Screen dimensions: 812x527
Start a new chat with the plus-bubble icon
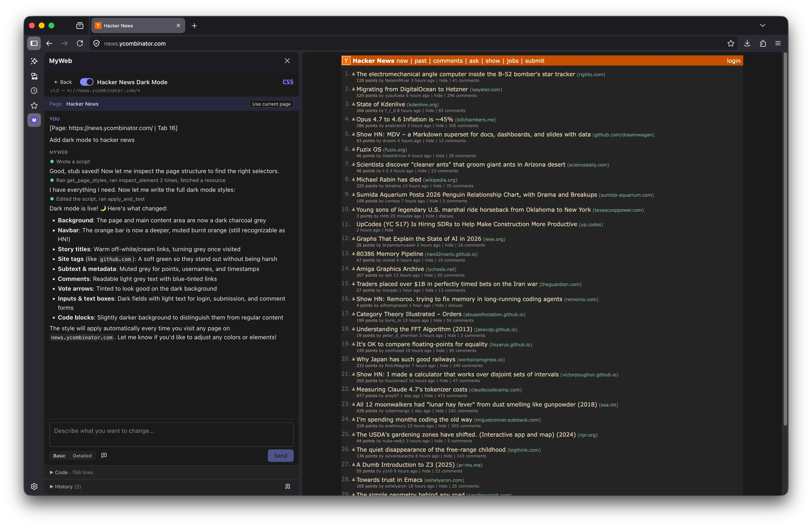104,456
